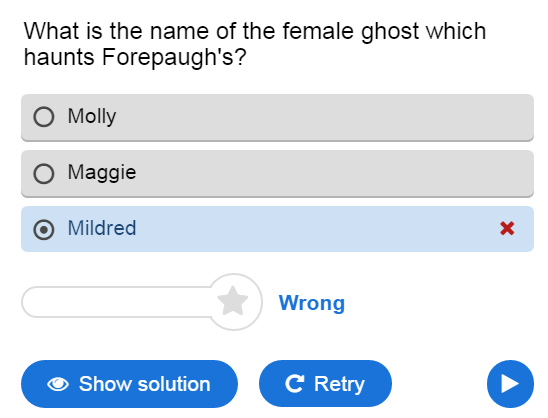The height and width of the screenshot is (418, 548).
Task: Click the blank area of Molly option row
Action: point(315,117)
